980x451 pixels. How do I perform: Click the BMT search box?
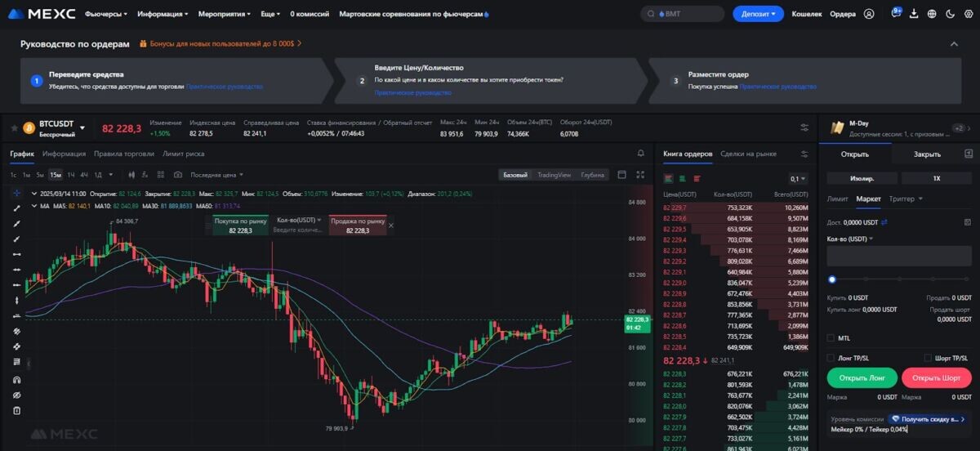[x=683, y=14]
